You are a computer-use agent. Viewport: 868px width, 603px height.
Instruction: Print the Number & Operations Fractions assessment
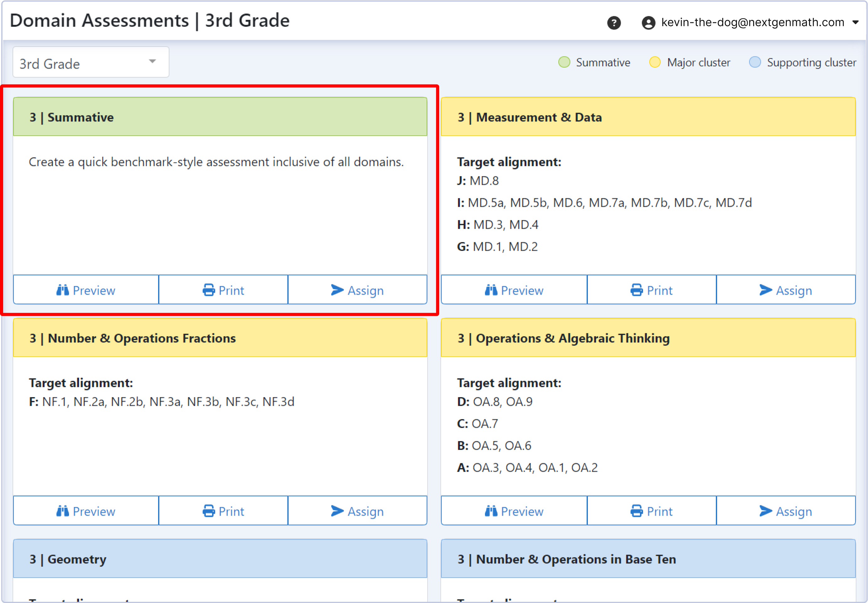pos(223,511)
